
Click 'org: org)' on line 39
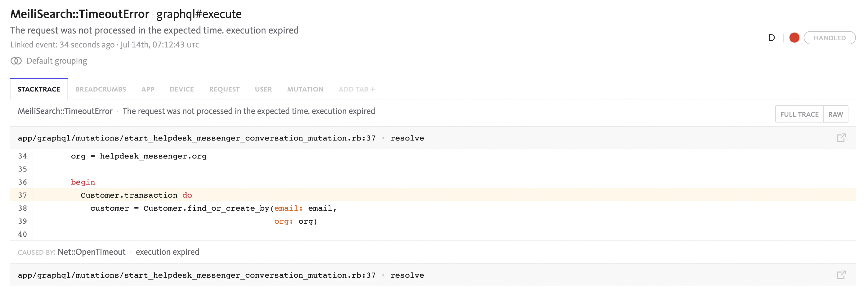(x=296, y=221)
